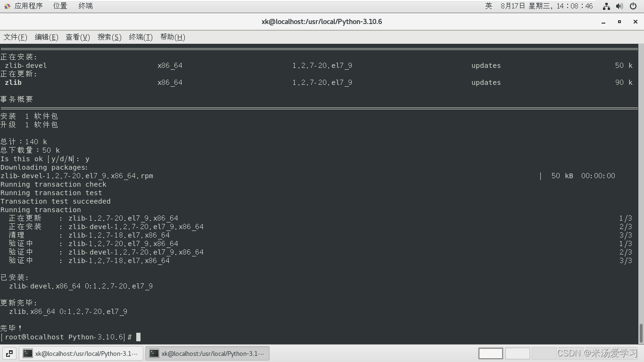Click the power icon in top panel
Image resolution: width=644 pixels, height=362 pixels.
(x=633, y=6)
